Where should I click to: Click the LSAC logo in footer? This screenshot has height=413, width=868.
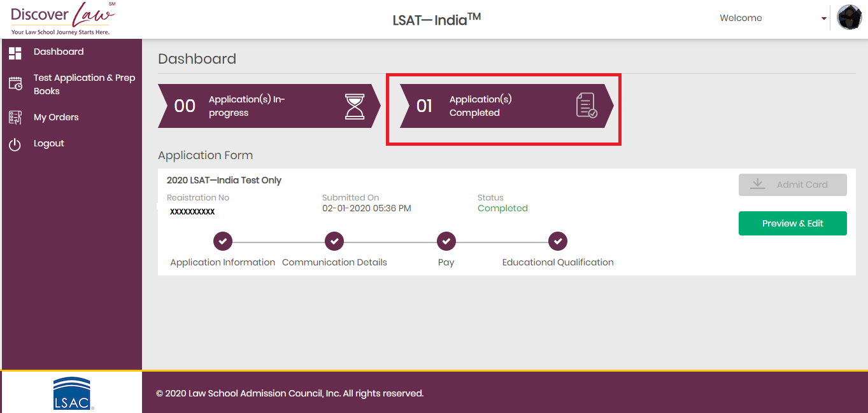[72, 393]
